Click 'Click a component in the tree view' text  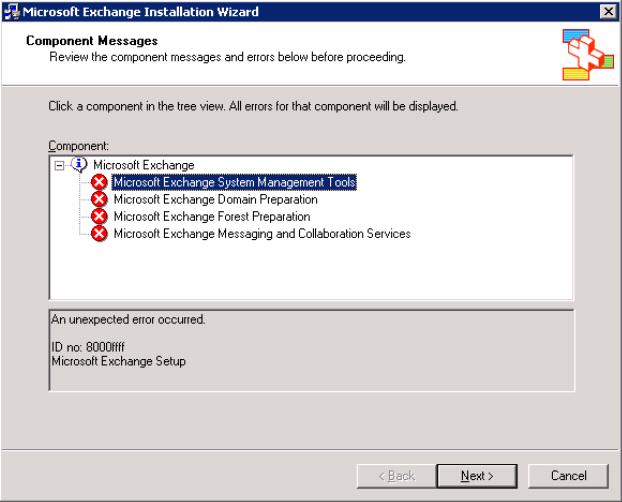click(x=253, y=106)
